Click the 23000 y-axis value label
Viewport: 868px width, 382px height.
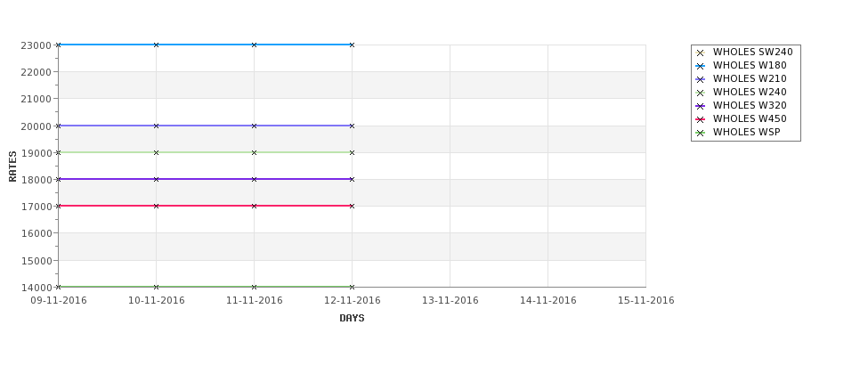(x=36, y=45)
